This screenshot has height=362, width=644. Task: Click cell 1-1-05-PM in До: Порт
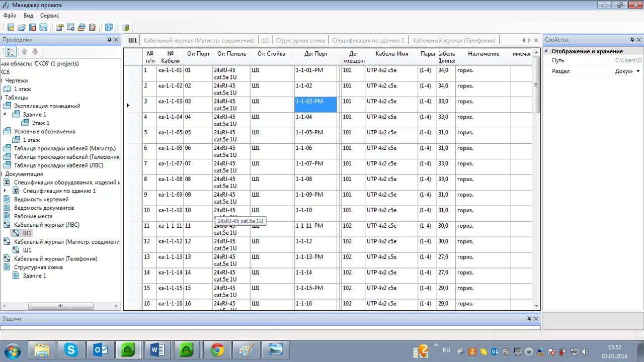[315, 136]
